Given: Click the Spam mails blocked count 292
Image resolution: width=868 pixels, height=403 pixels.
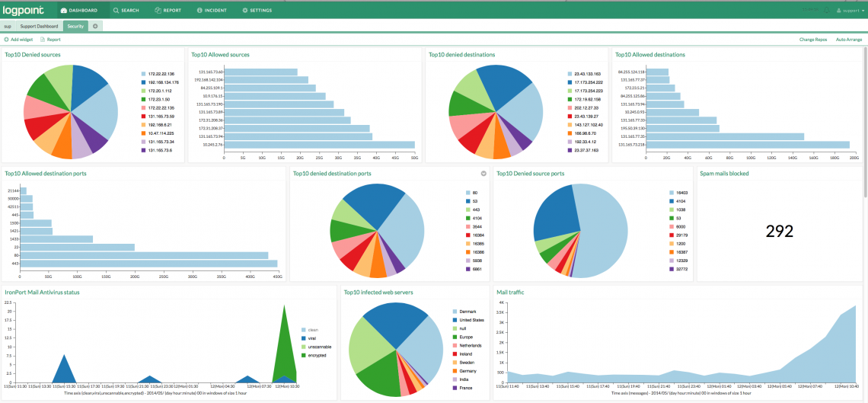Looking at the screenshot, I should [x=780, y=231].
